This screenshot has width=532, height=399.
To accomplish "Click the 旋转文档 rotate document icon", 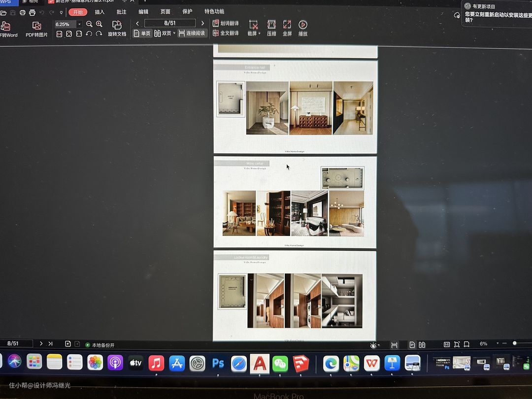I will (117, 25).
